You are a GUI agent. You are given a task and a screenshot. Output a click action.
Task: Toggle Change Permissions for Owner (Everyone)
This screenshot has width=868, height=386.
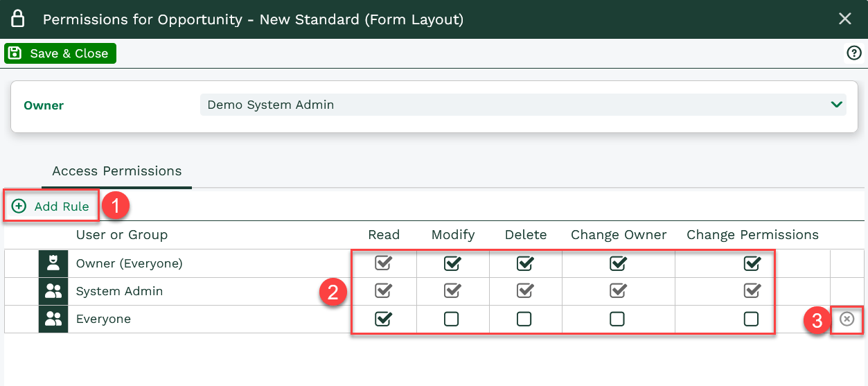point(752,263)
